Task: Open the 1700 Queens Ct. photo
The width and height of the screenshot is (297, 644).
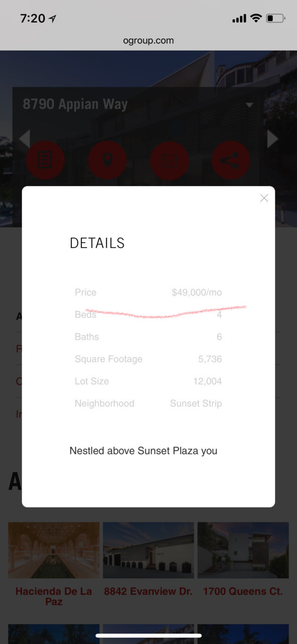Action: pos(243,550)
